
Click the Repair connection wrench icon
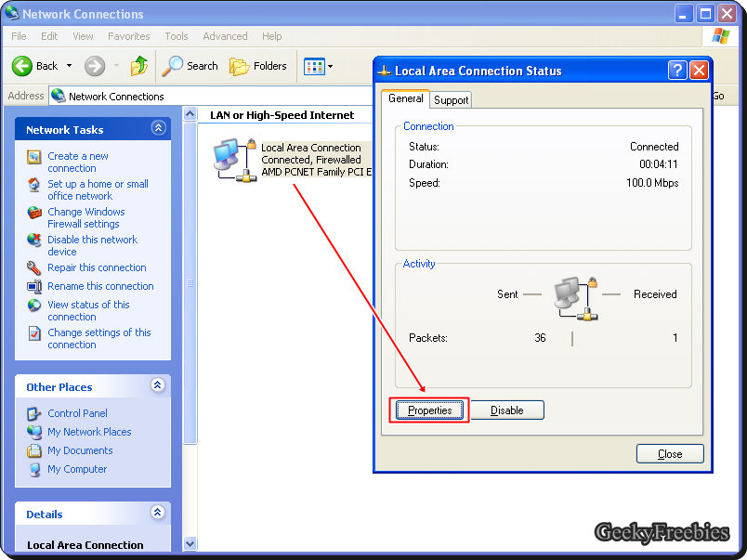pyautogui.click(x=33, y=268)
